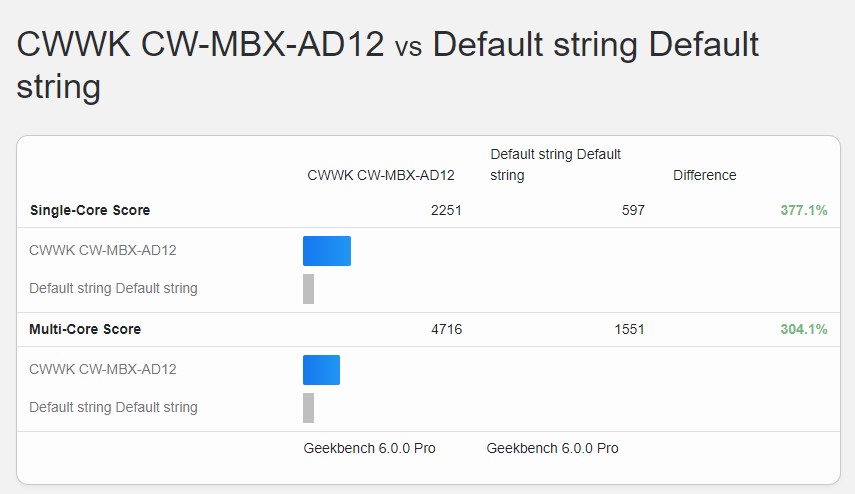The height and width of the screenshot is (494, 855).
Task: Click the Default string column header
Action: 555,165
